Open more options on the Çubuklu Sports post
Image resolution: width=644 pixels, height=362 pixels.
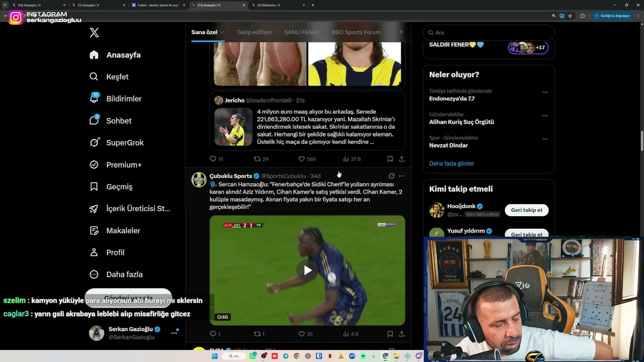point(401,176)
